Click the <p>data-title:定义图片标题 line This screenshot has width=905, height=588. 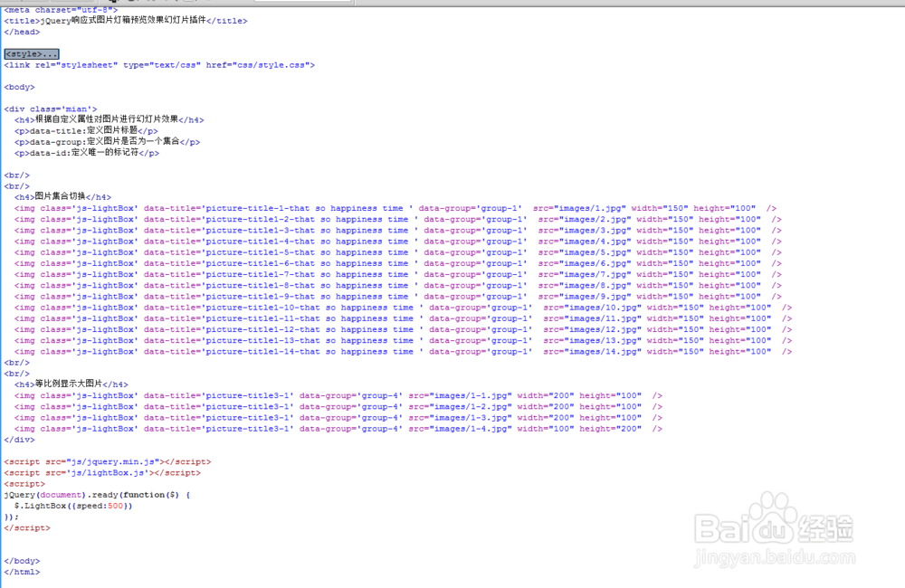pos(86,130)
